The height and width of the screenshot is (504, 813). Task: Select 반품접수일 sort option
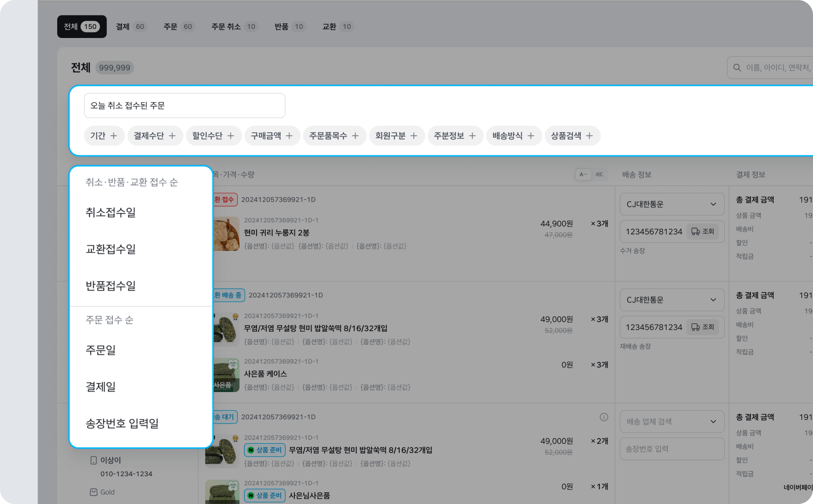[141, 286]
